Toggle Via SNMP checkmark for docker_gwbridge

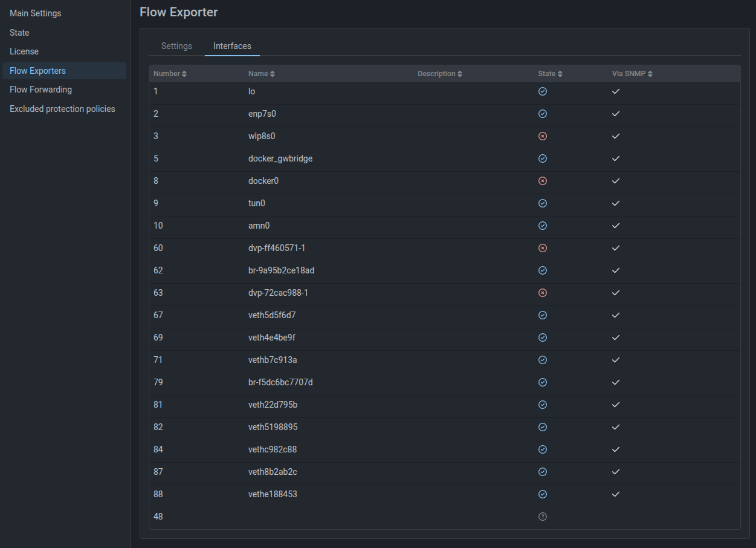pos(616,158)
